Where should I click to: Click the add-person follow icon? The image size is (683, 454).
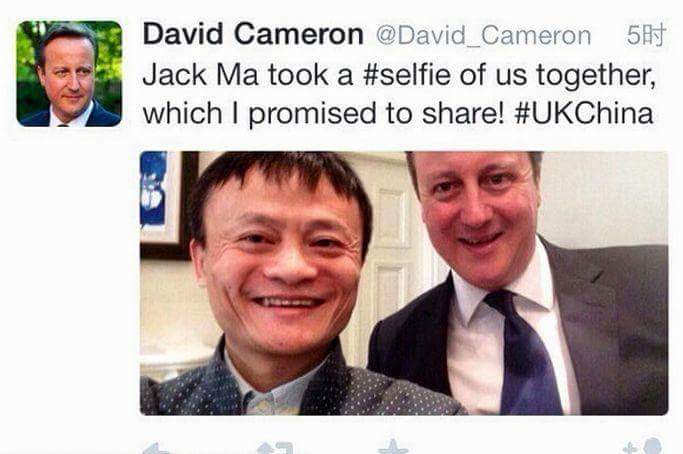click(x=644, y=447)
